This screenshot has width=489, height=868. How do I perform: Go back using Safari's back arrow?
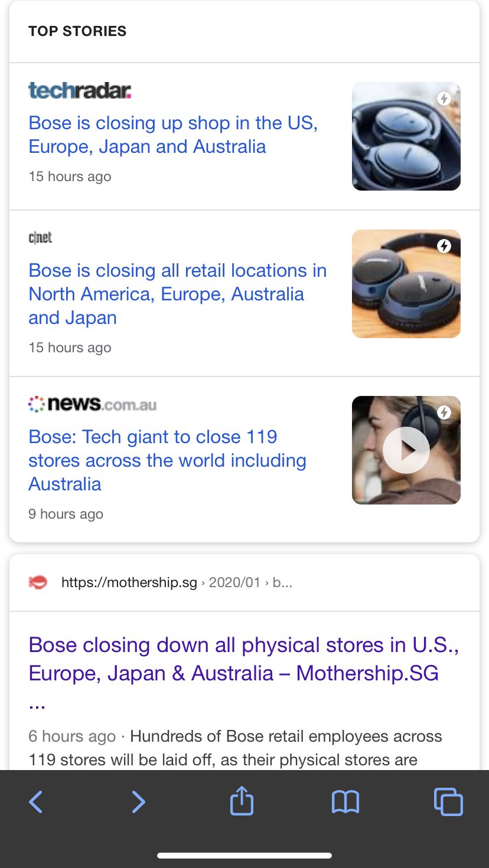[x=36, y=802]
